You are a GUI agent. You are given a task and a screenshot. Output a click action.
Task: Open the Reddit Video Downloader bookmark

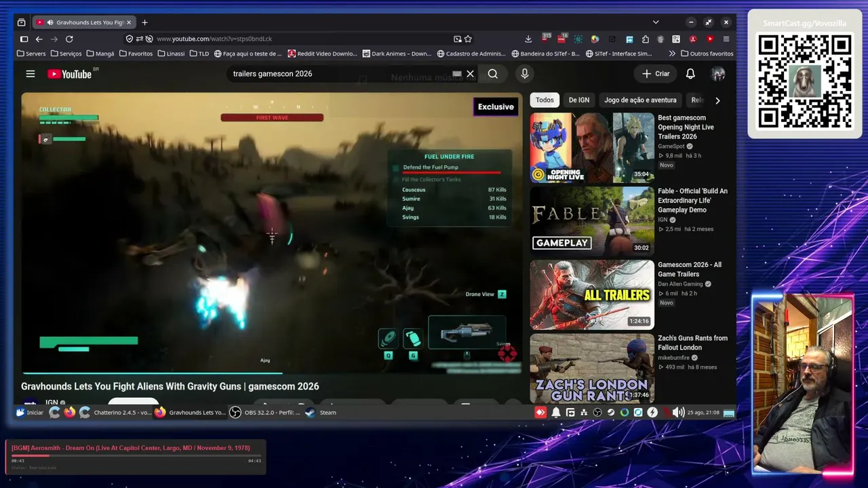322,54
